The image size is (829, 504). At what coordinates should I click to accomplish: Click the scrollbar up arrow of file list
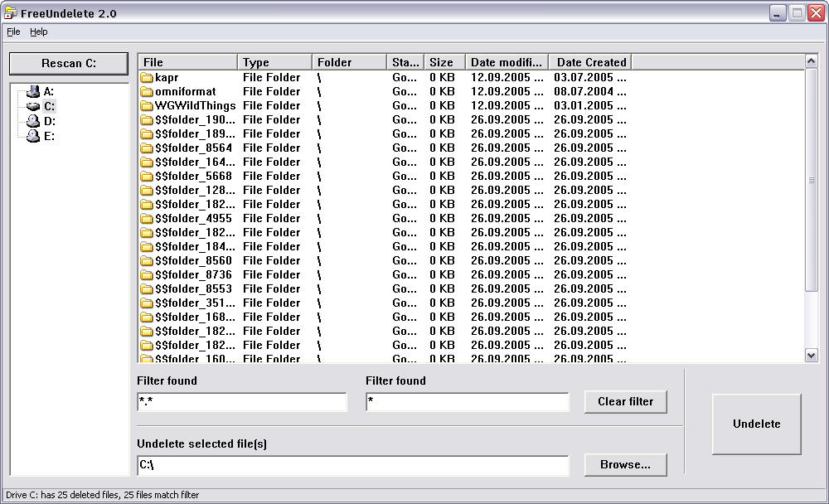click(811, 61)
